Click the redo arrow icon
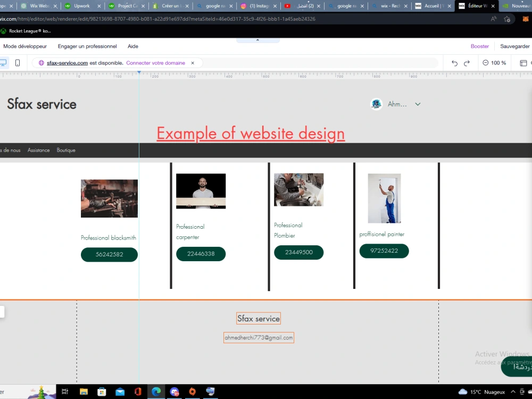Screen dimensions: 532x399 point(467,63)
